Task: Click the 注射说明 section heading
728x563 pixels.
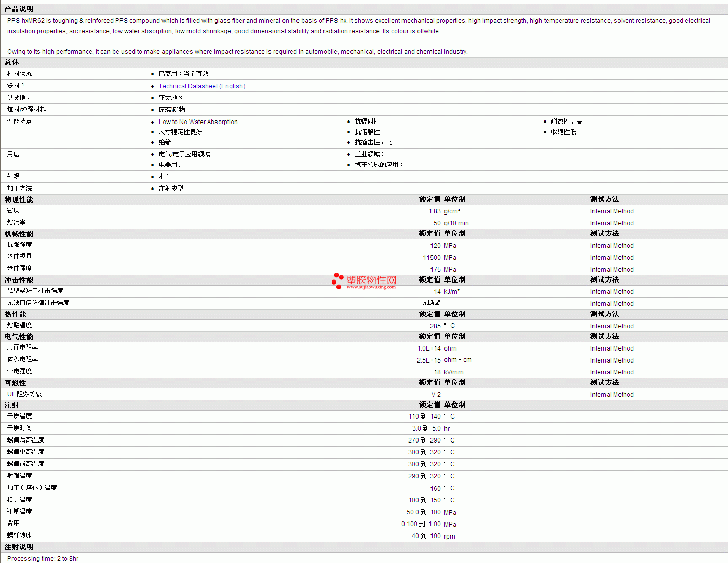Action: coord(19,547)
